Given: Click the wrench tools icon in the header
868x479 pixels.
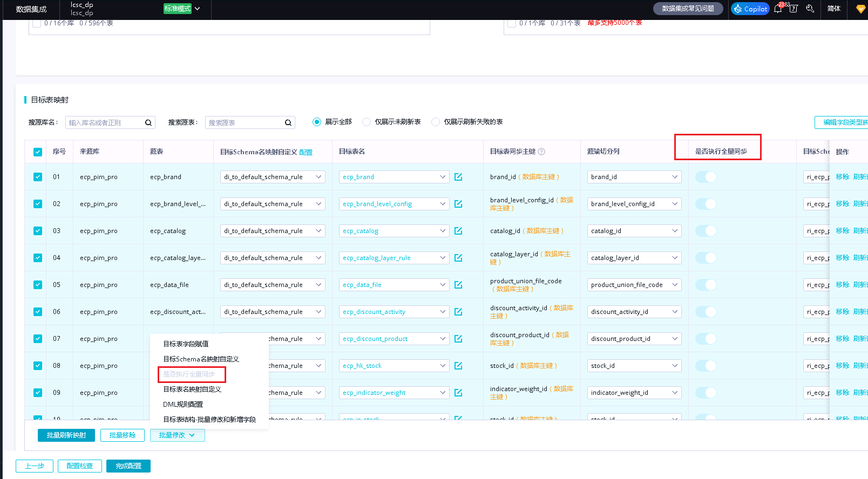Looking at the screenshot, I should tap(810, 9).
